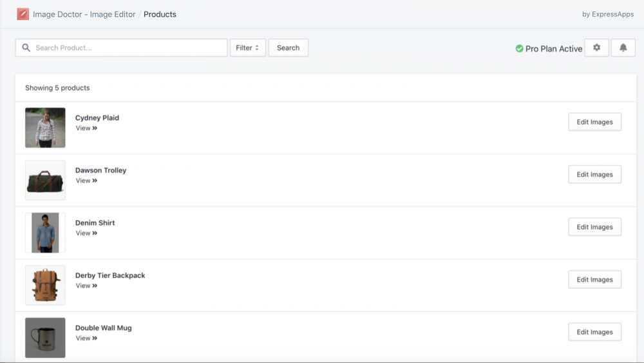View the Dawson Trolley product
This screenshot has width=644, height=363.
(x=86, y=181)
